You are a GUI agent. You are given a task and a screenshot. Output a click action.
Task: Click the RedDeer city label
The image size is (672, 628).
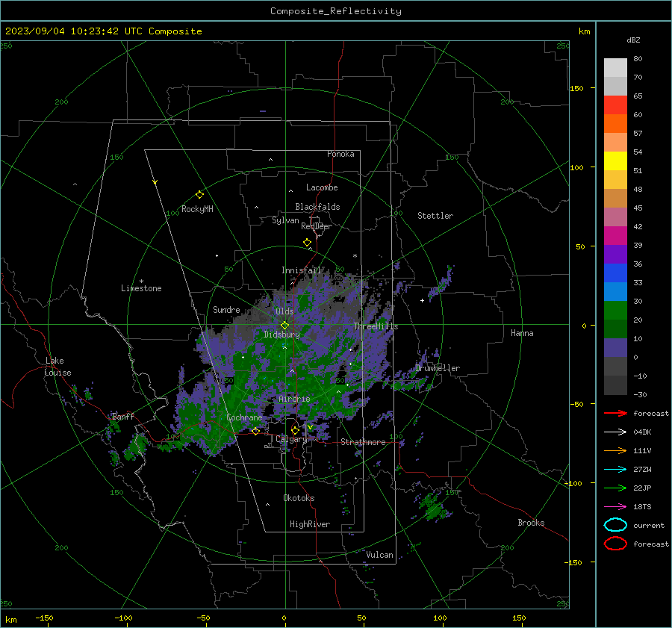317,226
